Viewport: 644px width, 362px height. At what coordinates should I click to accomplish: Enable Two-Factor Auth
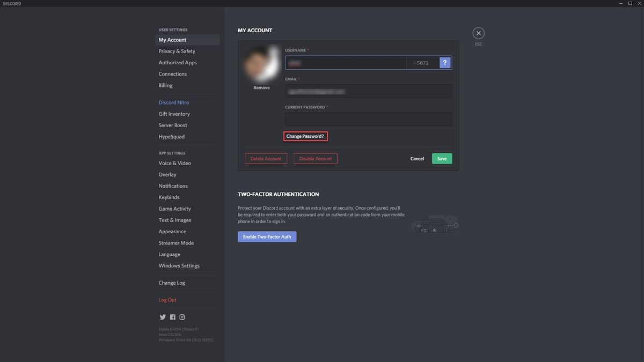[267, 237]
